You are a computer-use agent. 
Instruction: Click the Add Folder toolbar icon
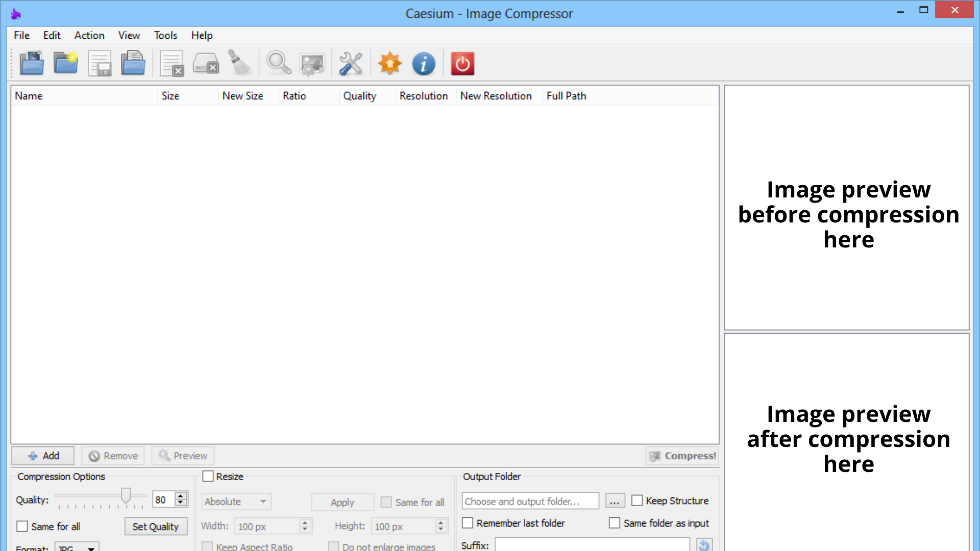66,64
